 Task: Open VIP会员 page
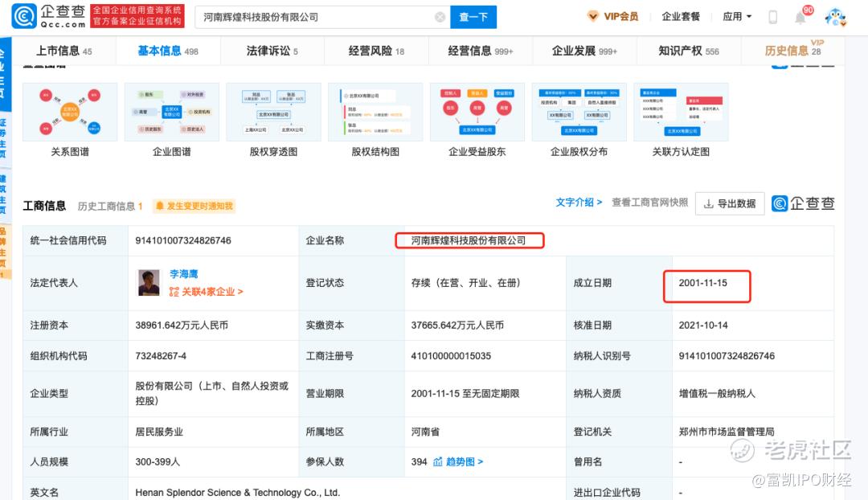coord(612,17)
